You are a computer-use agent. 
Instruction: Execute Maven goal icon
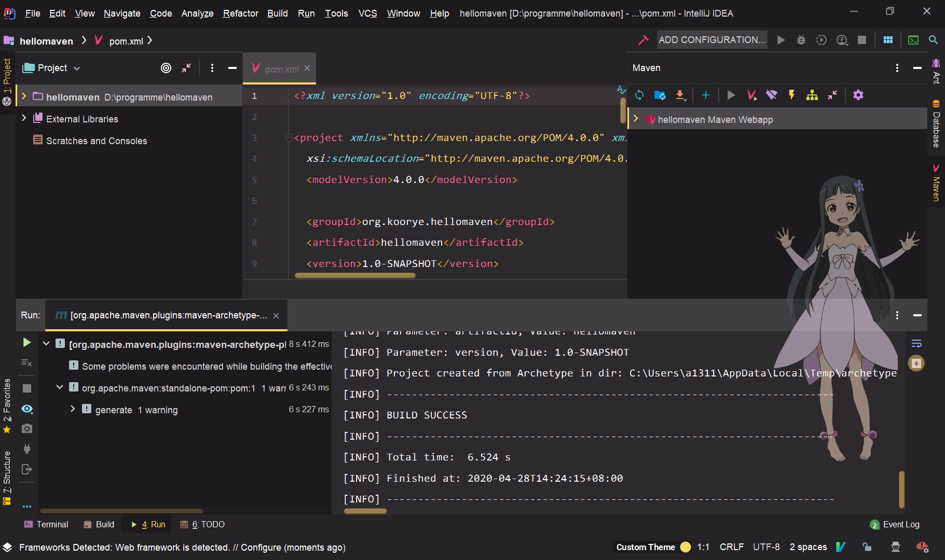pos(751,95)
